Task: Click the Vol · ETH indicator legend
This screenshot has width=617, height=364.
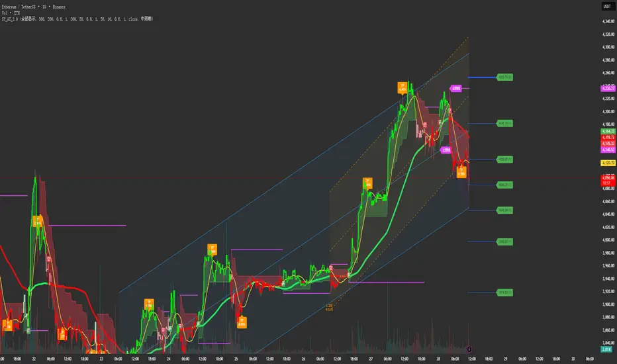Action: coord(11,13)
